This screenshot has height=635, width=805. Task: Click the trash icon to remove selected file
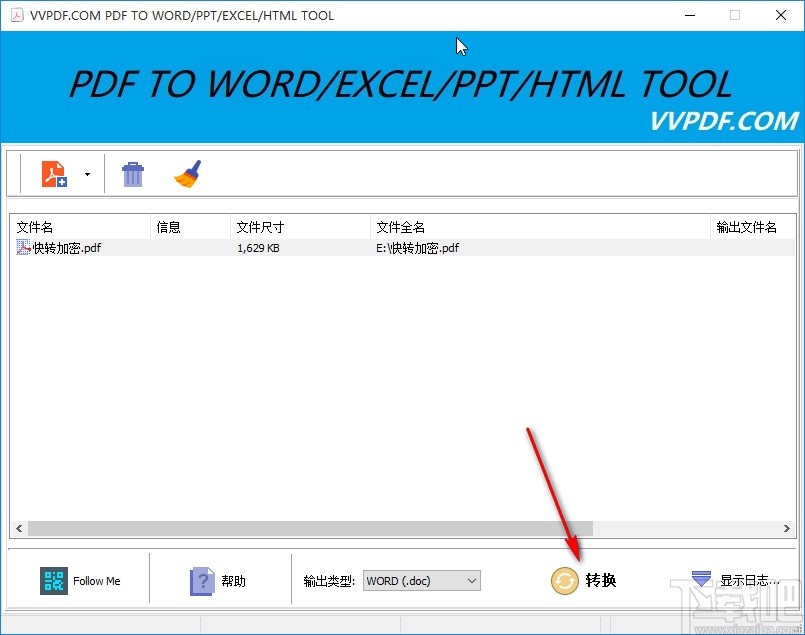pos(132,172)
